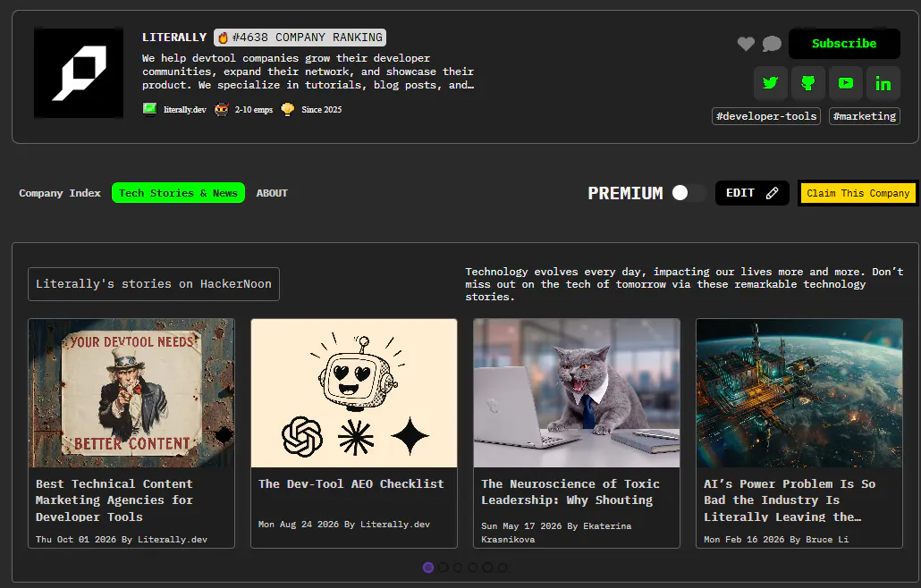Open Literally's LinkedIn page

pyautogui.click(x=883, y=83)
